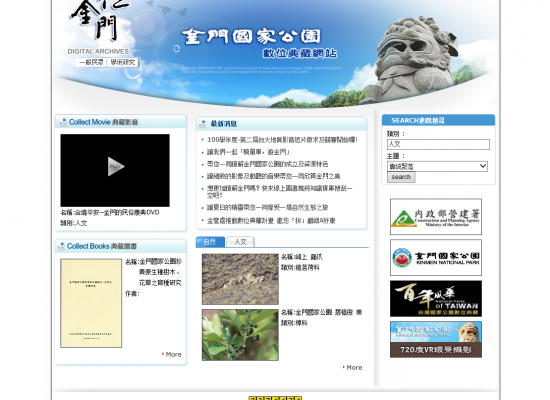The image size is (550, 400).
Task: Expand the 主題 dropdown list
Action: [437, 166]
